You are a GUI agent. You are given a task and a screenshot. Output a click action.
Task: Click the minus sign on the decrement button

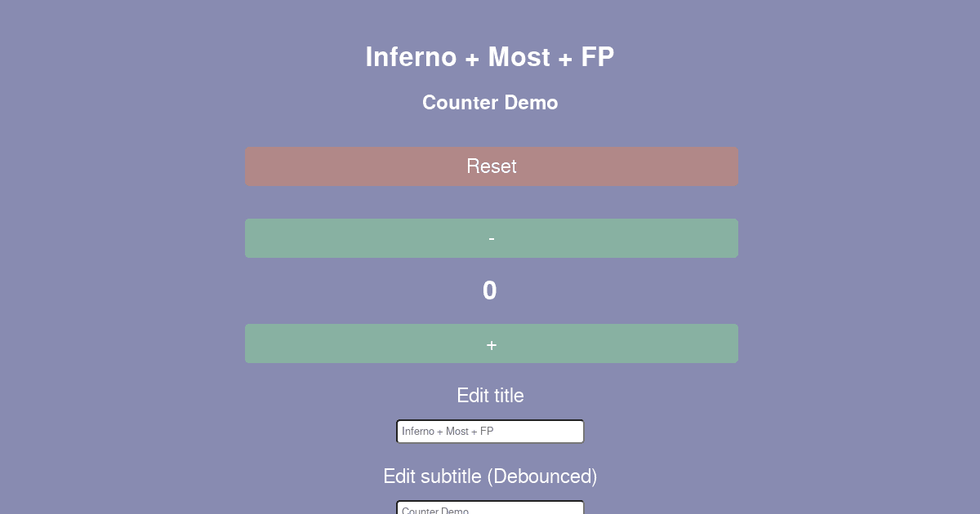pos(491,238)
